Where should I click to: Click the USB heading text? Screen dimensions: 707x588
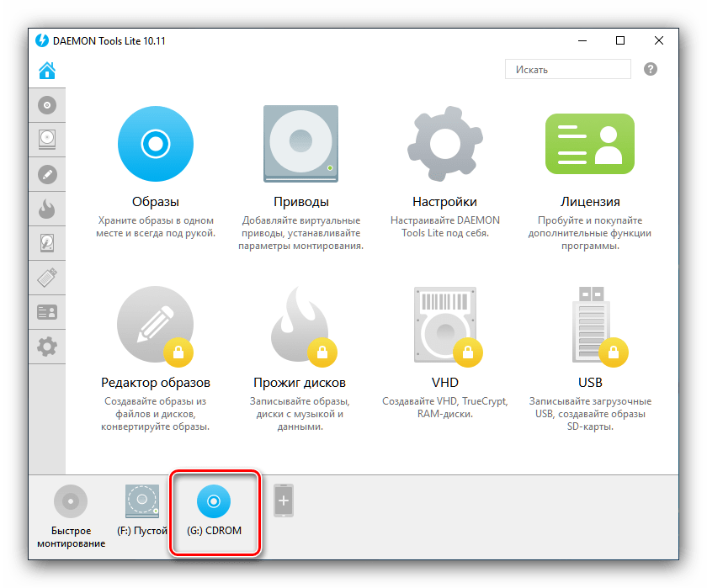point(590,383)
